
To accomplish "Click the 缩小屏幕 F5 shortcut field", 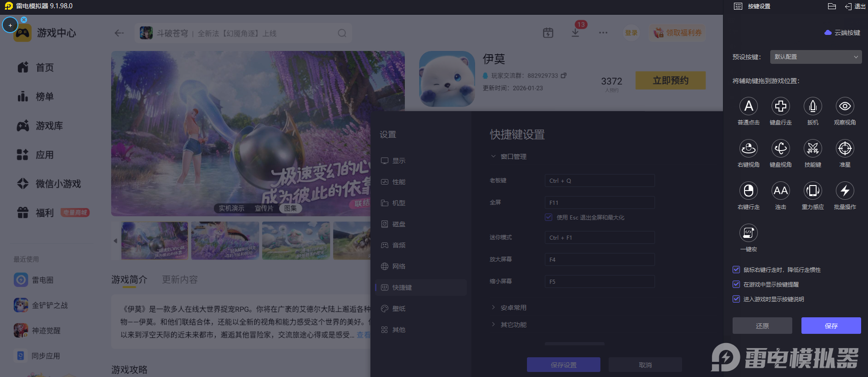I will 599,281.
